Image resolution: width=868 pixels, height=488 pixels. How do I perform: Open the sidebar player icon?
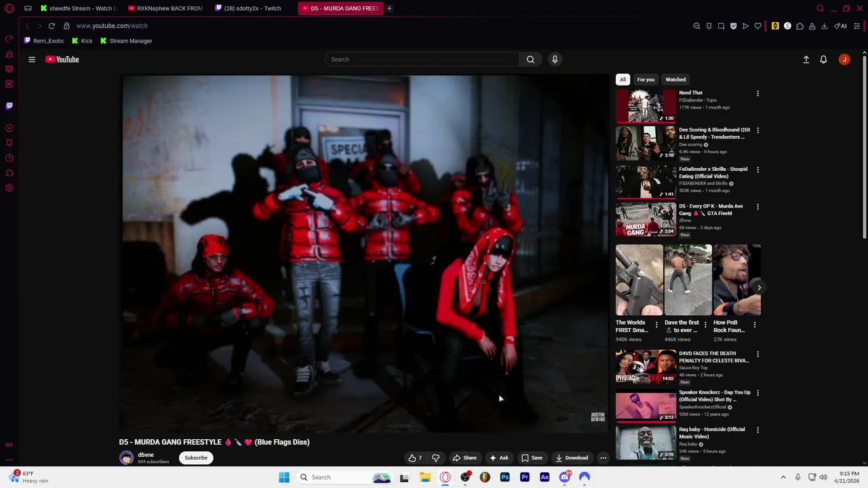(9, 128)
